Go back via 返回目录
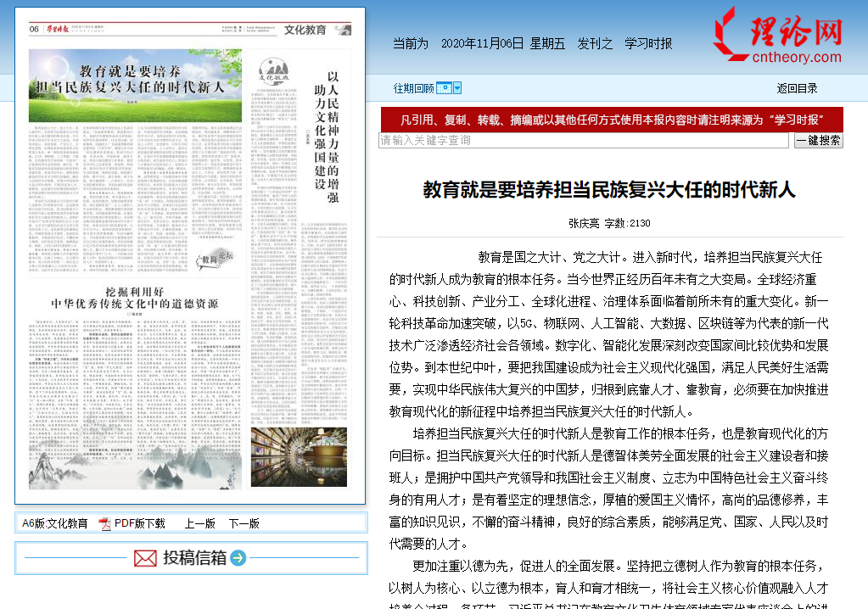Screen dimensions: 868x609 (797, 88)
